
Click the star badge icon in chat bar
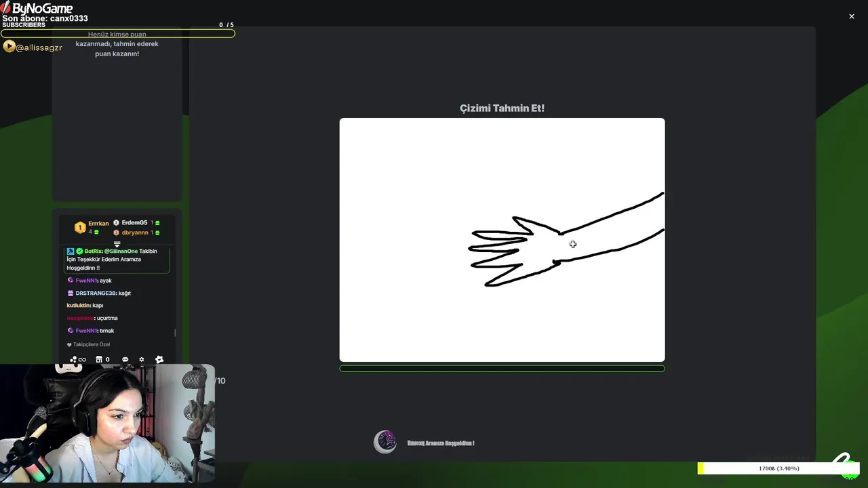click(x=159, y=359)
